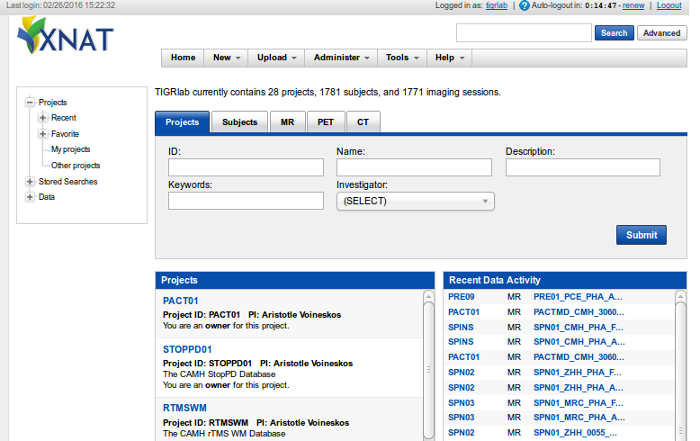700x441 pixels.
Task: Click the Logout link
Action: coord(669,5)
